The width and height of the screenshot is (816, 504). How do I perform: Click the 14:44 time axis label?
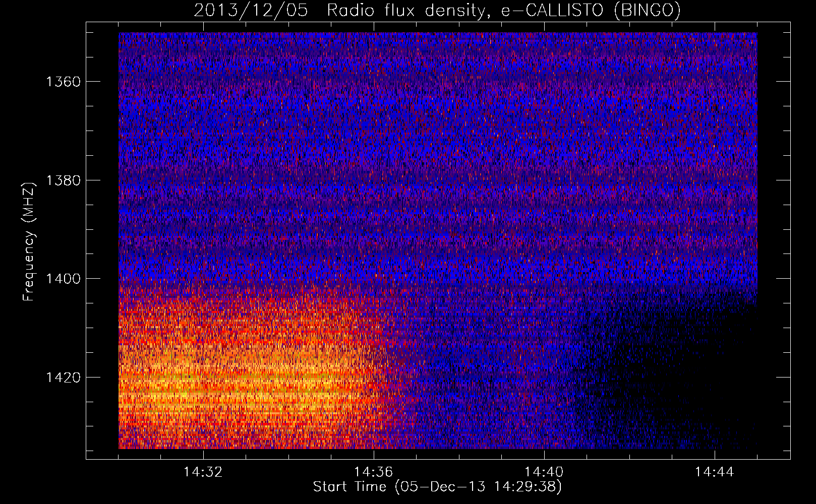[715, 472]
